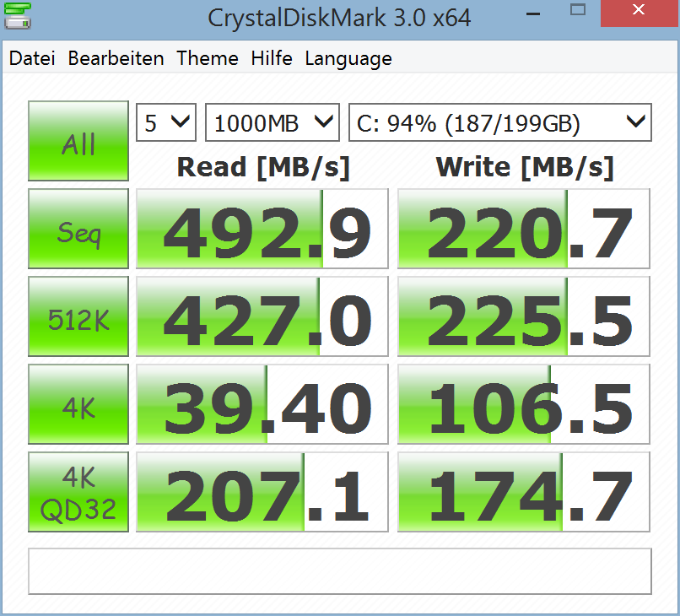Click the empty comment field at the bottom

tap(340, 571)
